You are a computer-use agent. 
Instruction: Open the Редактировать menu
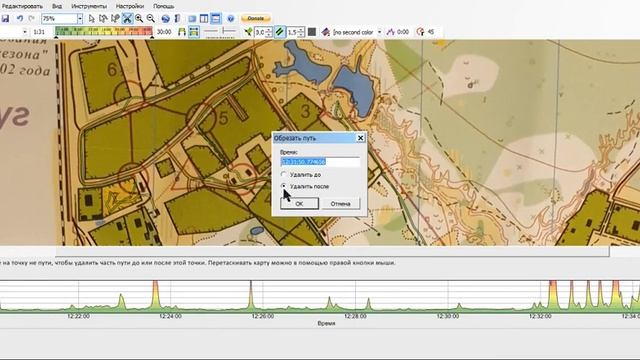(22, 6)
